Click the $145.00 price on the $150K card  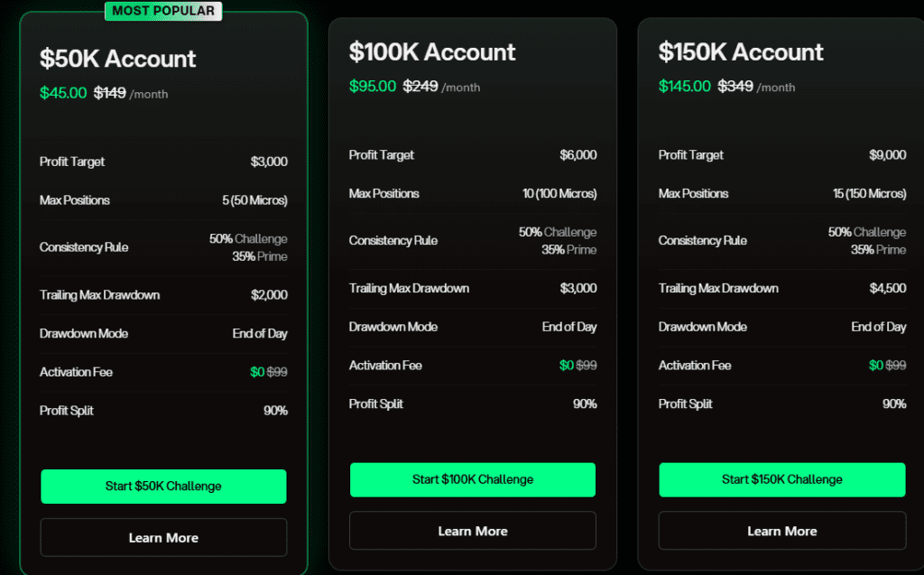pos(684,86)
